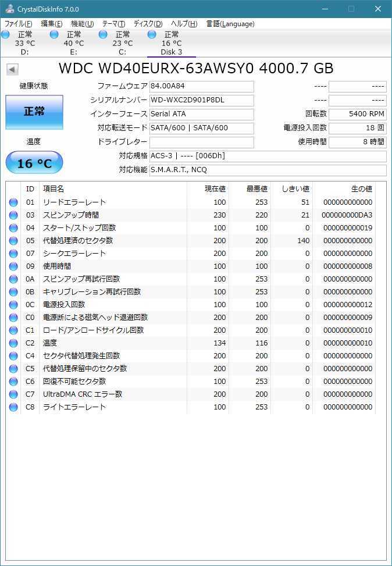The height and width of the screenshot is (566, 392).
Task: Click the S.M.A.R.T., NCQ features field
Action: click(268, 170)
